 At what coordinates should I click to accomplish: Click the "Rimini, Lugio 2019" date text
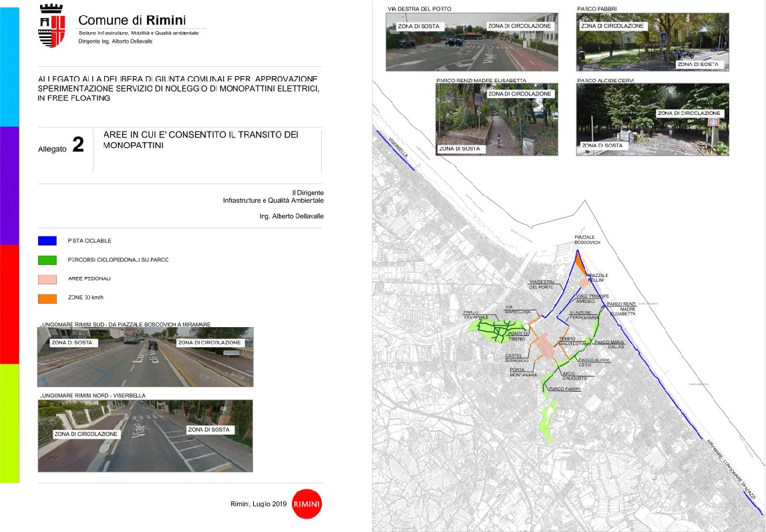258,504
